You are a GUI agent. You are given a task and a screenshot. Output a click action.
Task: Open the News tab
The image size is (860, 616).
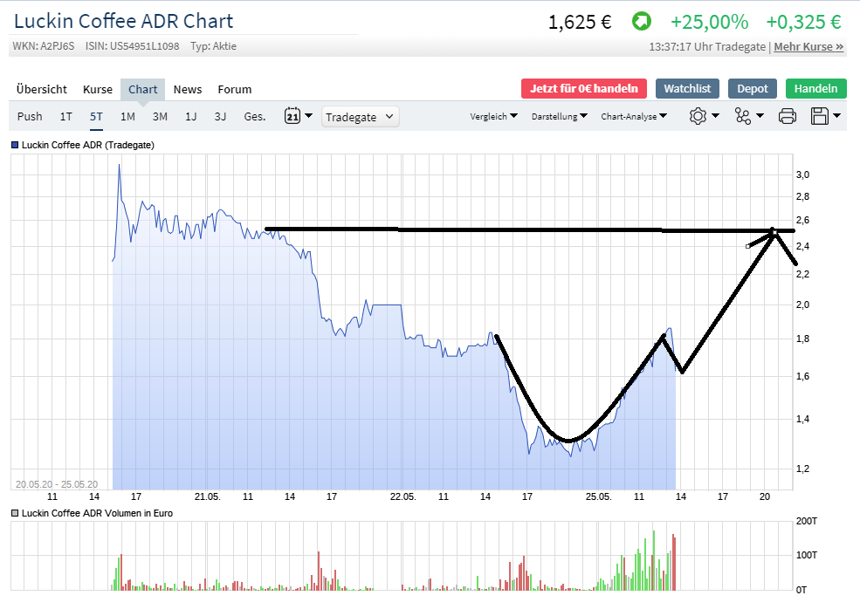tap(188, 89)
